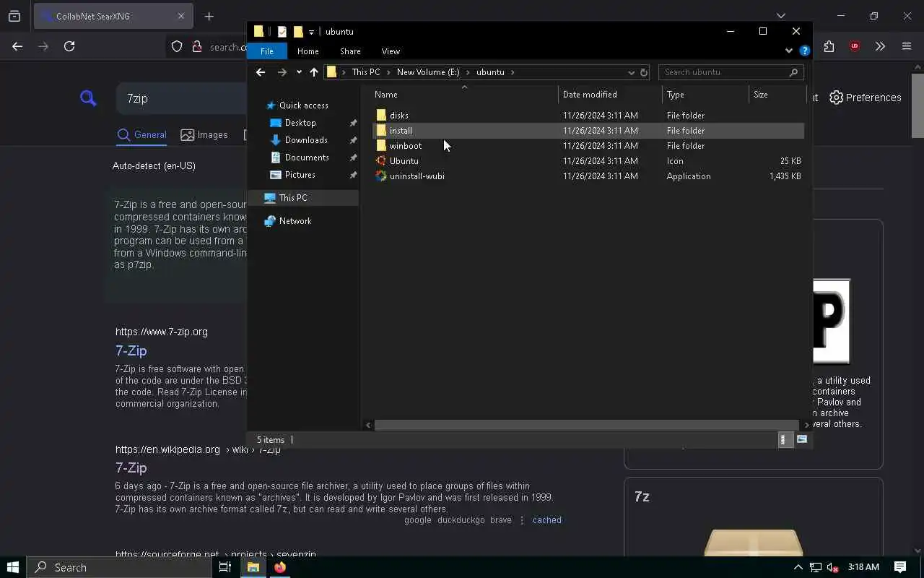The height and width of the screenshot is (578, 924).
Task: Open cached link for Wikipedia result
Action: [546, 520]
